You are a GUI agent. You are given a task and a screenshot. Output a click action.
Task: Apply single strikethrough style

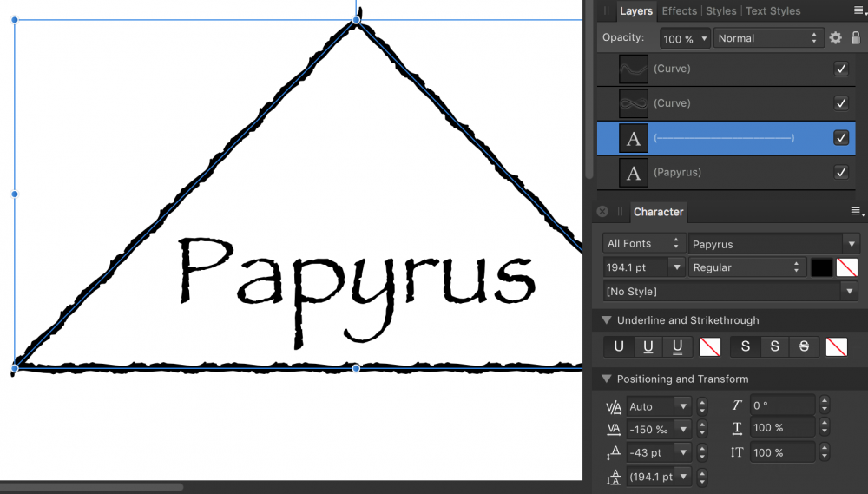point(774,347)
